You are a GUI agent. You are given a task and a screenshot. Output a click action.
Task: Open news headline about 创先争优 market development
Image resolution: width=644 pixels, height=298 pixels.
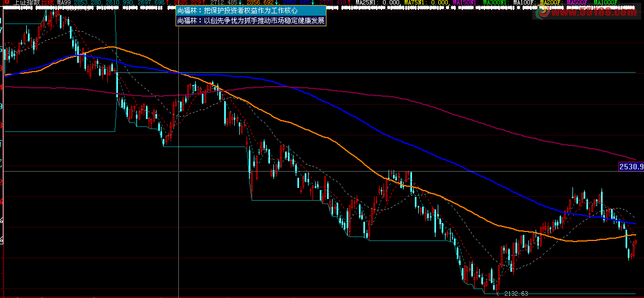click(251, 20)
